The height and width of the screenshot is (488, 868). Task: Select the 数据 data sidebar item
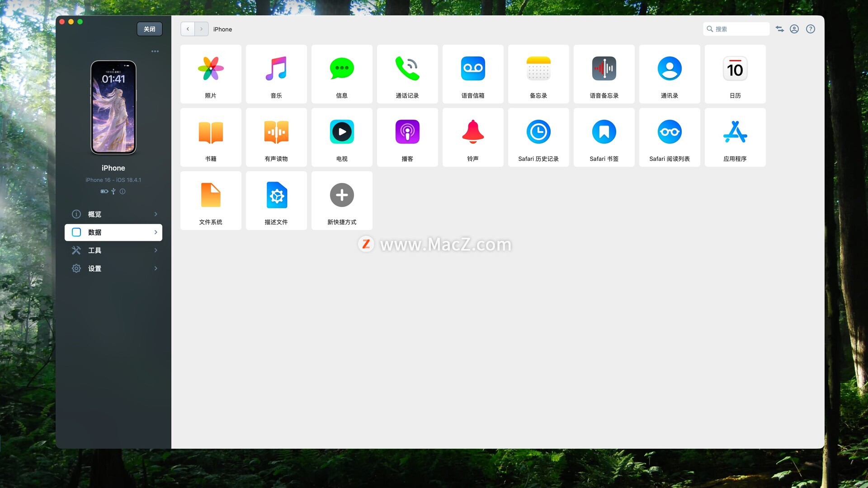pyautogui.click(x=113, y=232)
